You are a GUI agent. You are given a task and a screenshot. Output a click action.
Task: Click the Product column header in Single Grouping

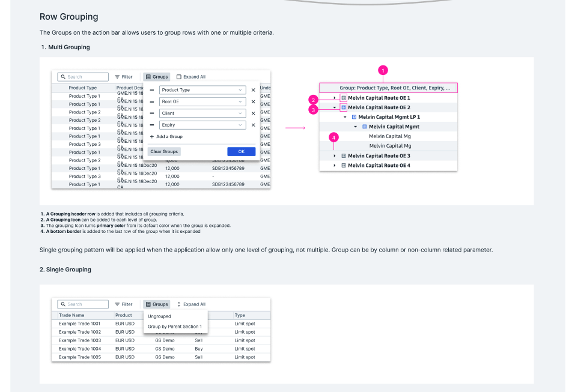(x=124, y=315)
